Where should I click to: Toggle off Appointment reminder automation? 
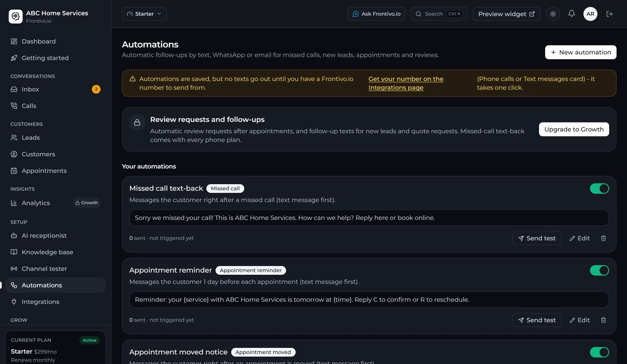tap(600, 270)
